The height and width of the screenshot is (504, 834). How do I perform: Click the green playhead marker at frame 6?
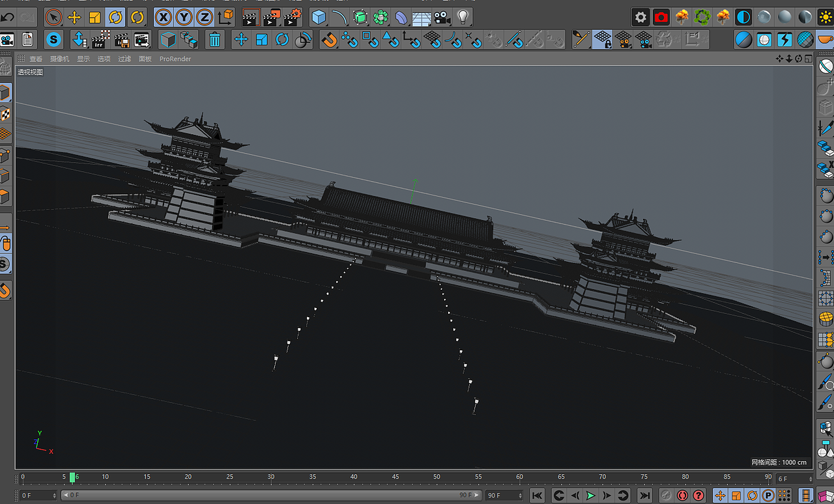pyautogui.click(x=72, y=477)
